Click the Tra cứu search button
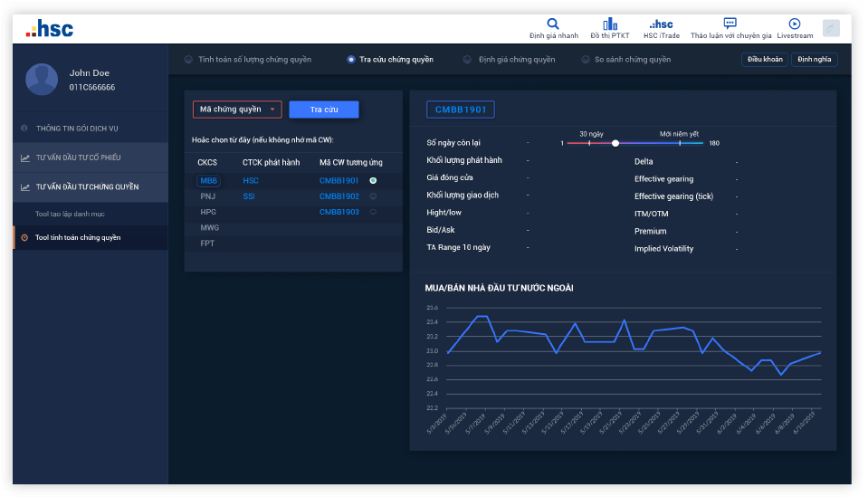This screenshot has height=497, width=868. 324,110
